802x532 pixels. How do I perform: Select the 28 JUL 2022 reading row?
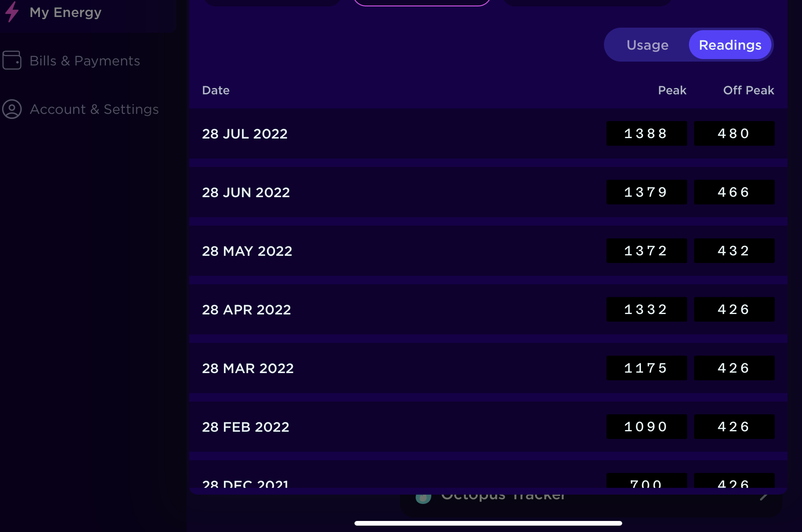tap(488, 133)
